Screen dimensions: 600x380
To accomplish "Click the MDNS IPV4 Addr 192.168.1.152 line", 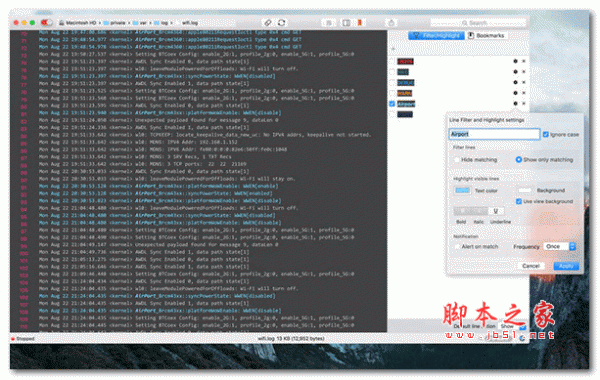I will click(138, 142).
